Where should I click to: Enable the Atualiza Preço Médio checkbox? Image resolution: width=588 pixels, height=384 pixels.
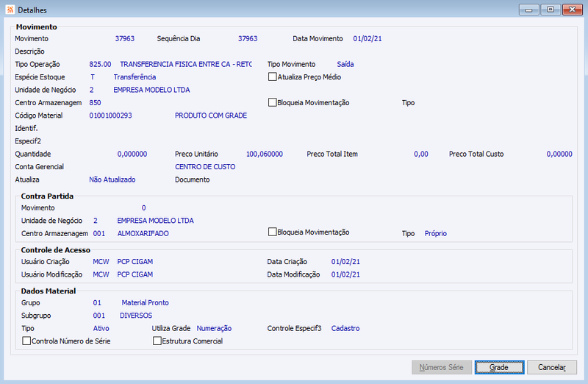272,77
